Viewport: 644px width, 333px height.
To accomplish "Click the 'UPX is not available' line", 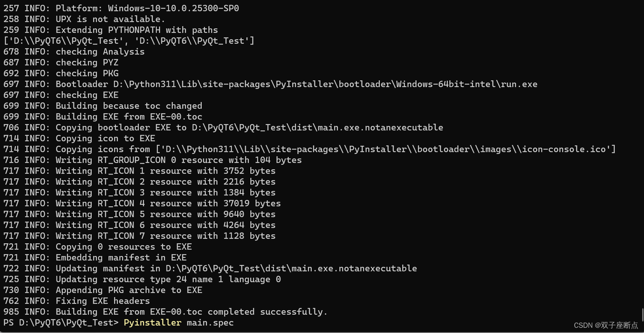I will click(x=84, y=19).
